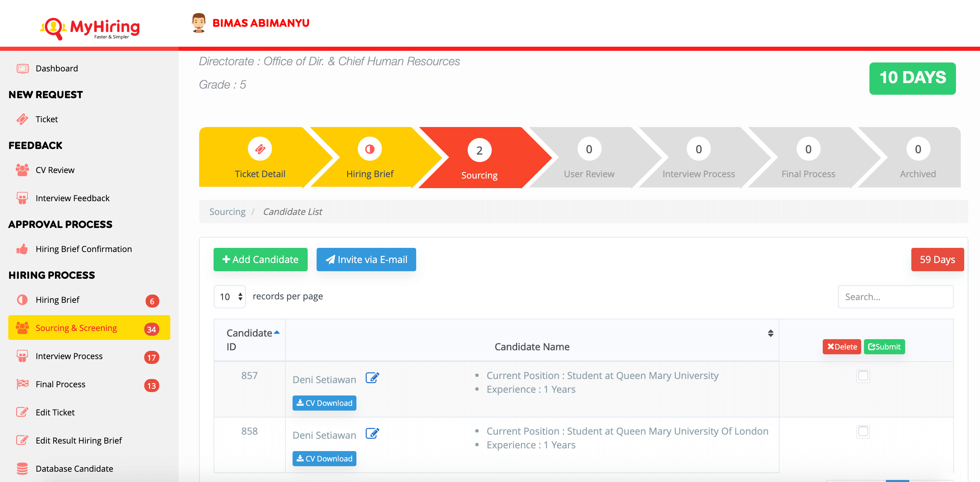Click the user avatar beside Bimas Abimanyu
980x482 pixels.
point(198,23)
